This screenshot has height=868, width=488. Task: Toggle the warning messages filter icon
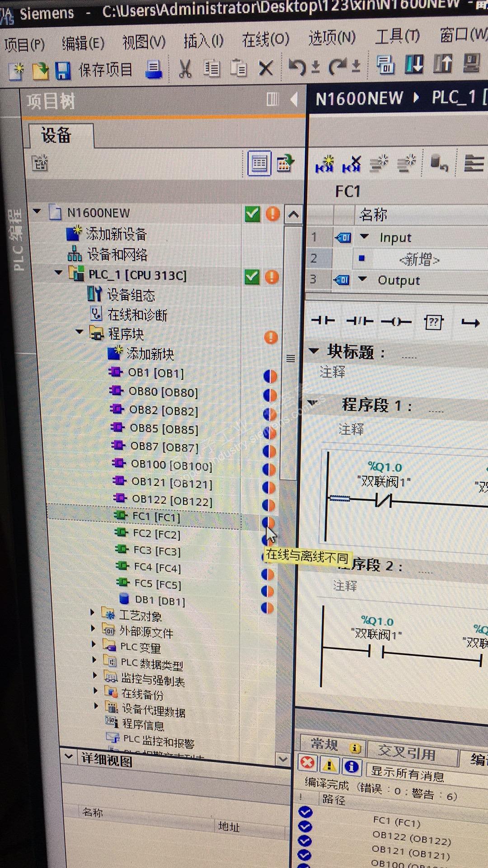coord(329,765)
